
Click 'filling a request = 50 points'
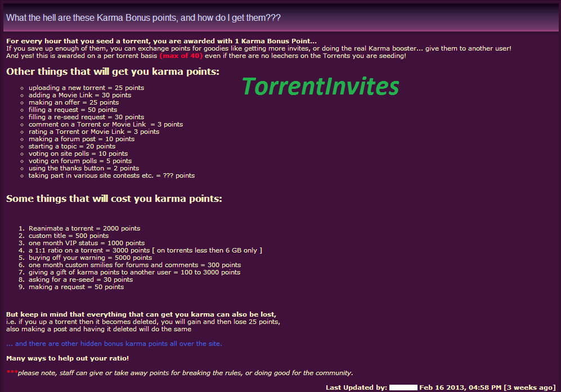[x=73, y=110]
